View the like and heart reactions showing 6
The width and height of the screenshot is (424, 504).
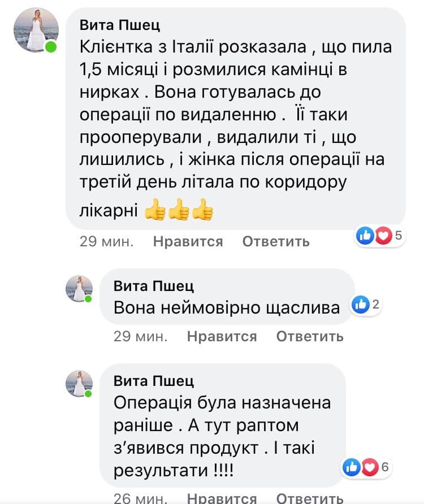pyautogui.click(x=366, y=467)
